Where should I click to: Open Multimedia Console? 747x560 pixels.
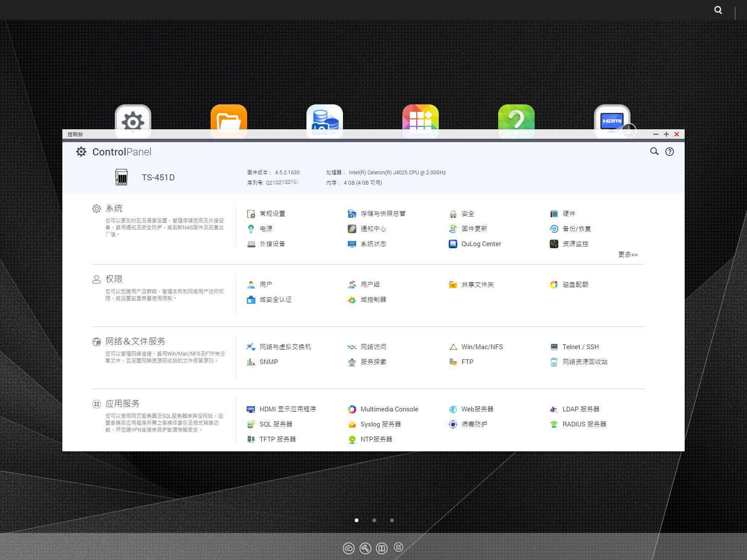(389, 409)
